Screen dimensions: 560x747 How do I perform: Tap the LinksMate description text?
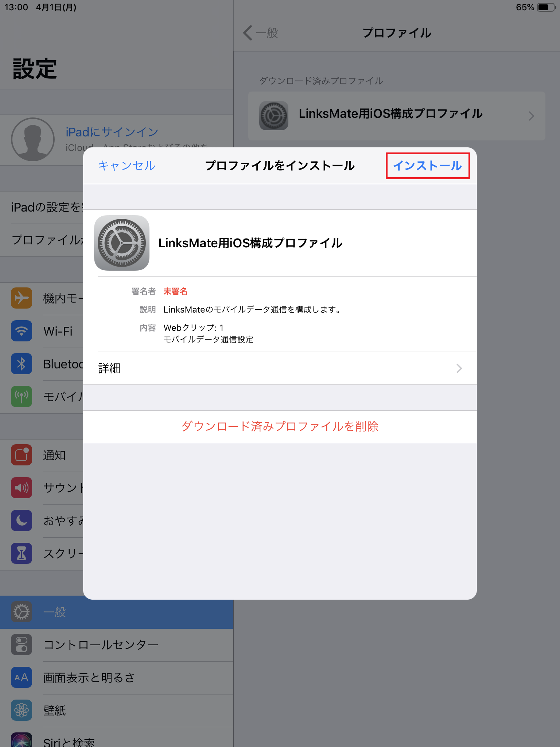(253, 310)
